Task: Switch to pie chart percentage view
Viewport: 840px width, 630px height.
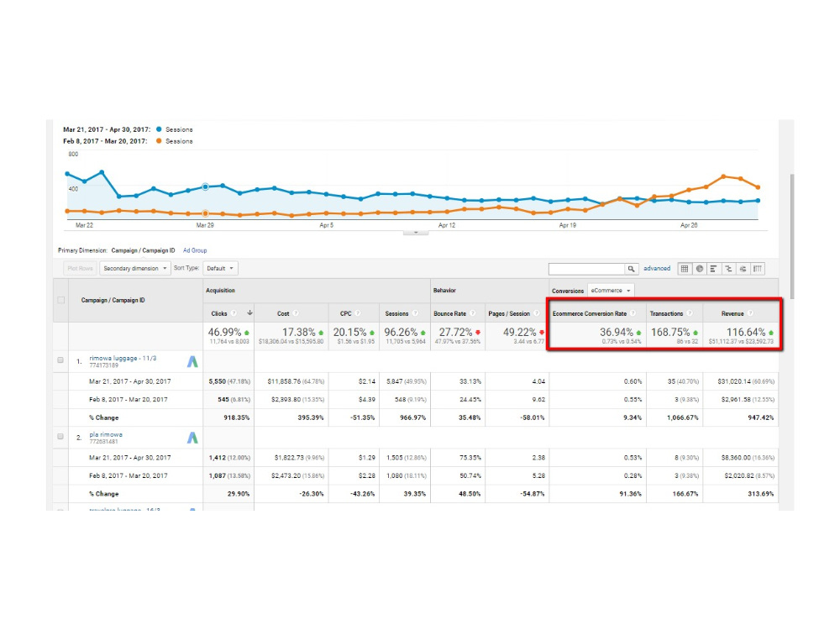Action: click(x=699, y=269)
